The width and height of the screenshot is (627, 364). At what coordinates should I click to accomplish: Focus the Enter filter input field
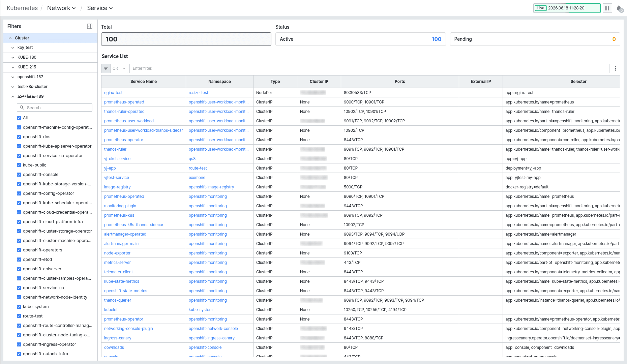[x=369, y=68]
